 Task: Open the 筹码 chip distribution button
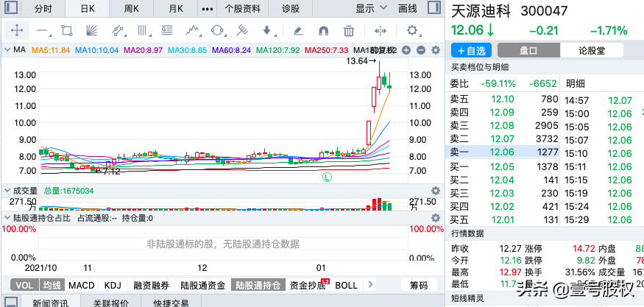419,285
